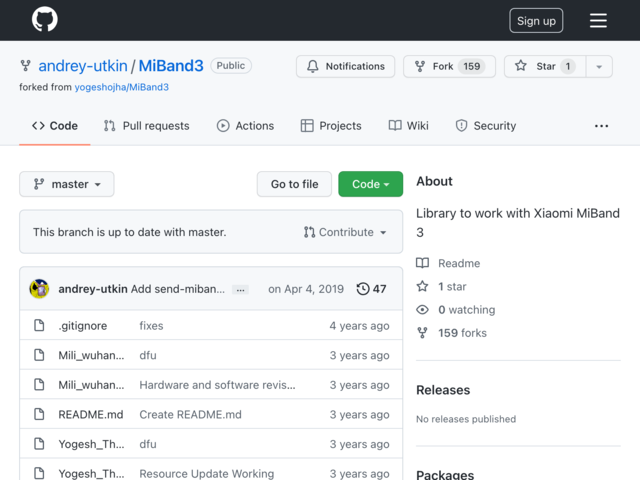Open the README.md file
Viewport: 640px width, 480px height.
pyautogui.click(x=91, y=415)
